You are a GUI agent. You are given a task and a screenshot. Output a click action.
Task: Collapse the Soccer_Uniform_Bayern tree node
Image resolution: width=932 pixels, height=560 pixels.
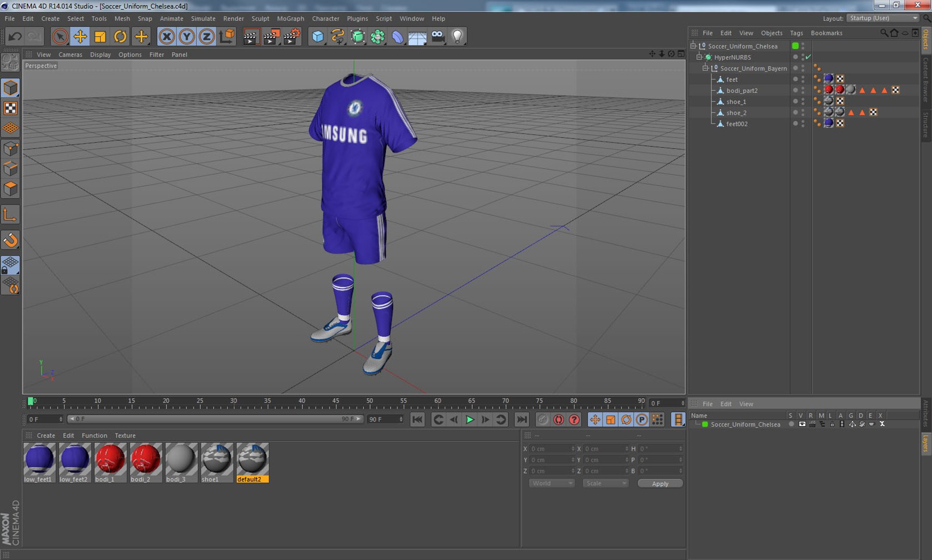[705, 68]
